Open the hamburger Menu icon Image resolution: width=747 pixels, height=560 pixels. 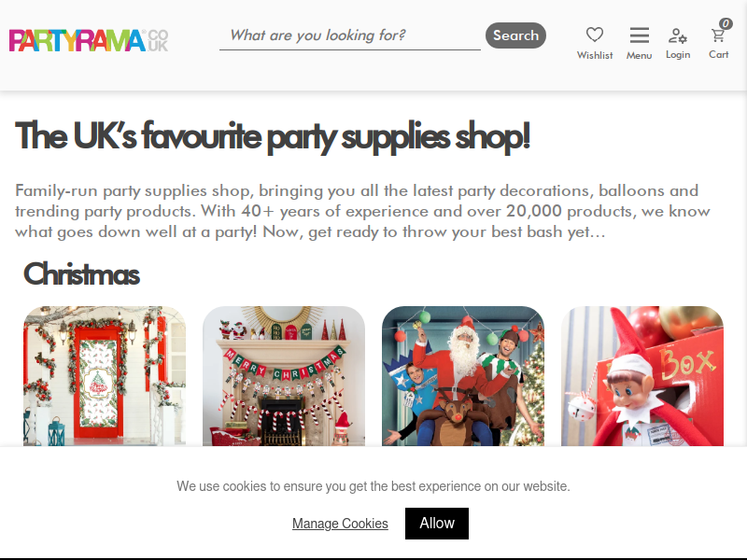tap(640, 35)
